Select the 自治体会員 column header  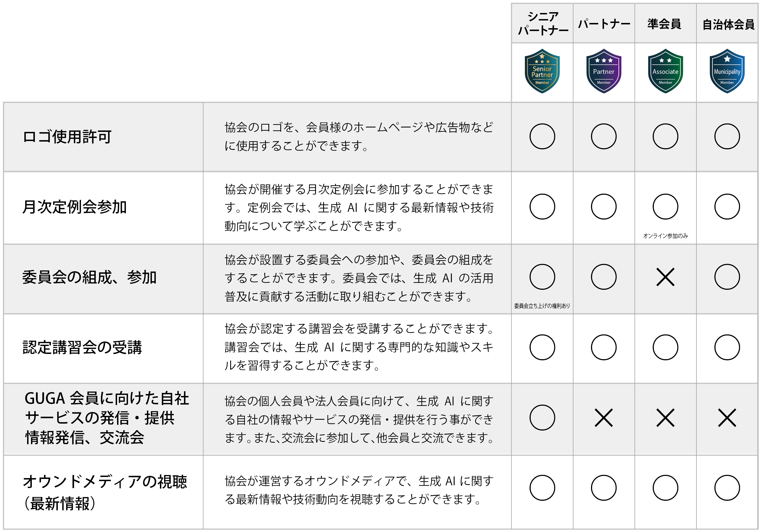point(728,24)
